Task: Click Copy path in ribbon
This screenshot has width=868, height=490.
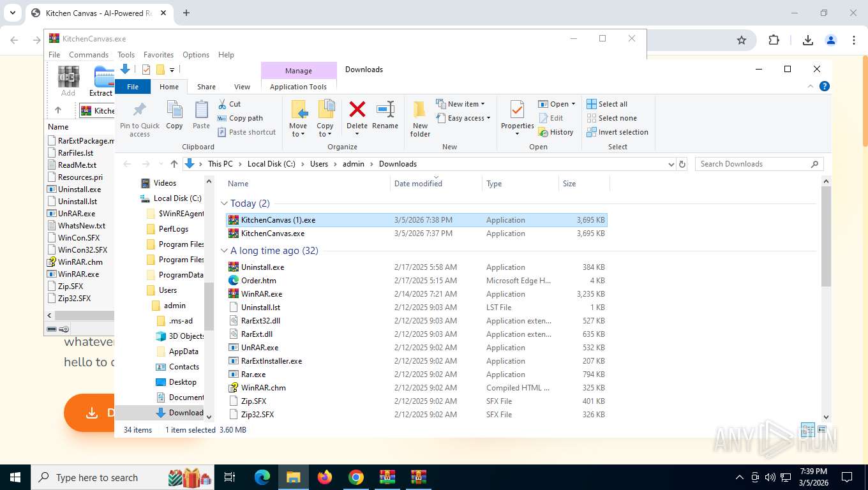Action: point(240,118)
